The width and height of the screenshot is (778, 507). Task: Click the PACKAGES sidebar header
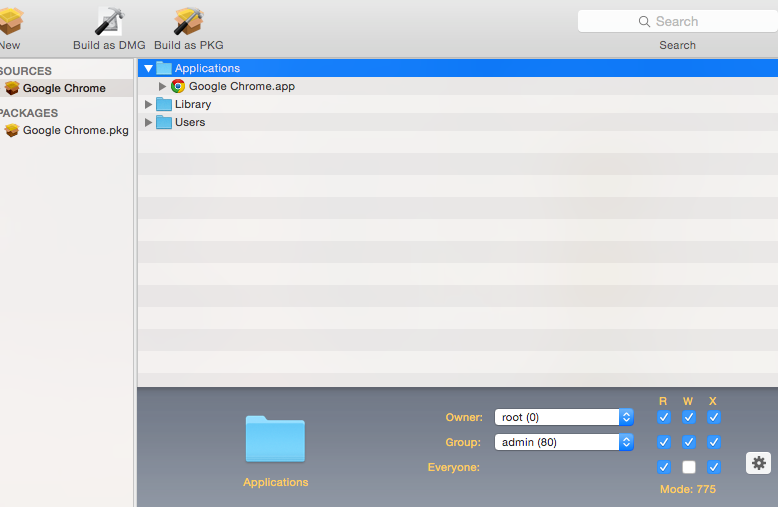click(x=29, y=113)
